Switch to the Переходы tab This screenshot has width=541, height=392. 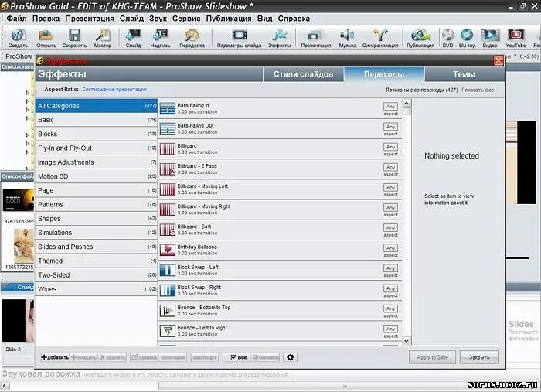pos(384,74)
